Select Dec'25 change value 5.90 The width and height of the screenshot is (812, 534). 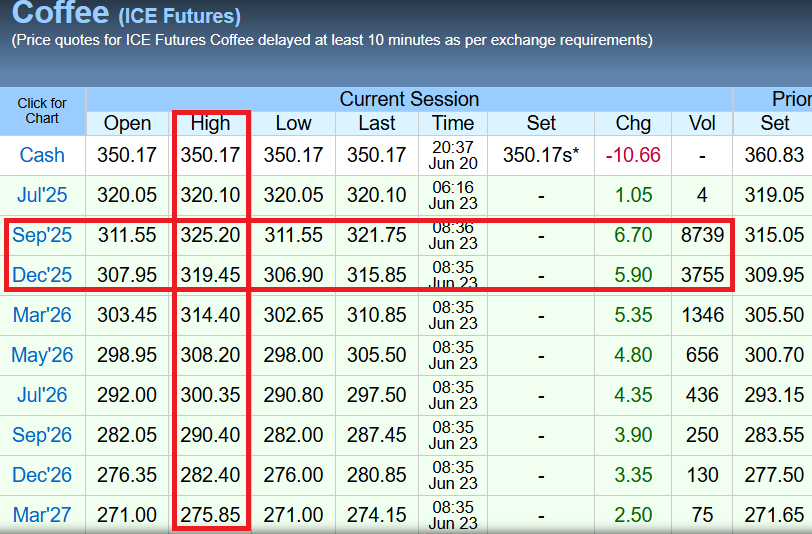633,275
